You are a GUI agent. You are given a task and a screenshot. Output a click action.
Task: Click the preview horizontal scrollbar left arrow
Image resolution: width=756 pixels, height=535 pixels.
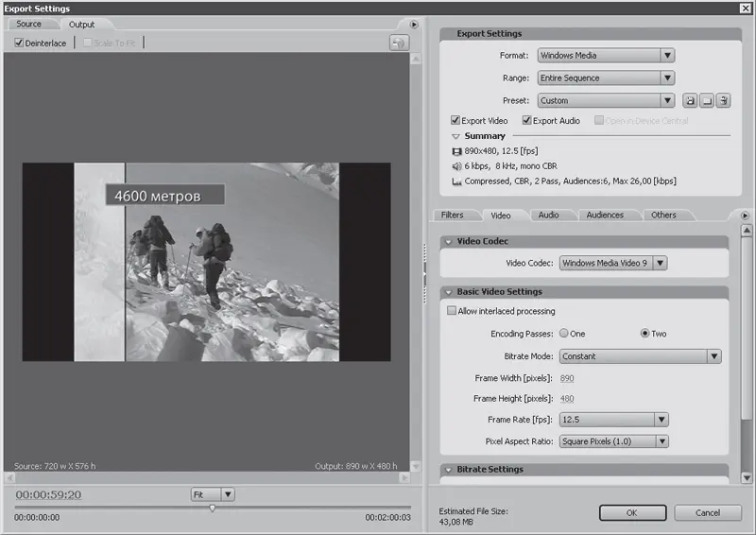click(x=9, y=477)
